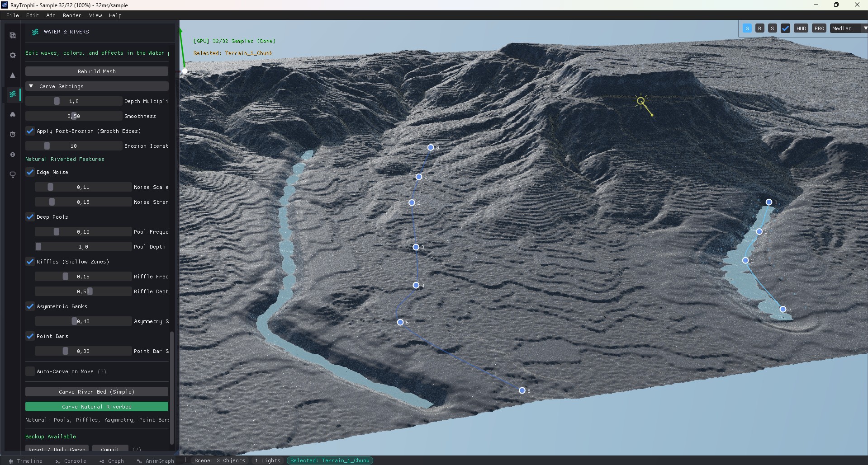This screenshot has height=465, width=868.
Task: Click the timer sidebar icon
Action: pos(13,134)
